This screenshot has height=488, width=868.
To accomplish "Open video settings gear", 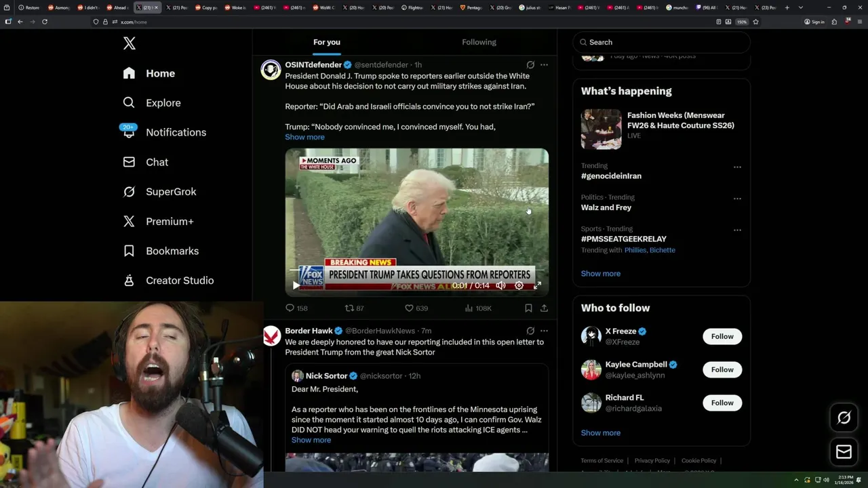I will click(x=519, y=285).
